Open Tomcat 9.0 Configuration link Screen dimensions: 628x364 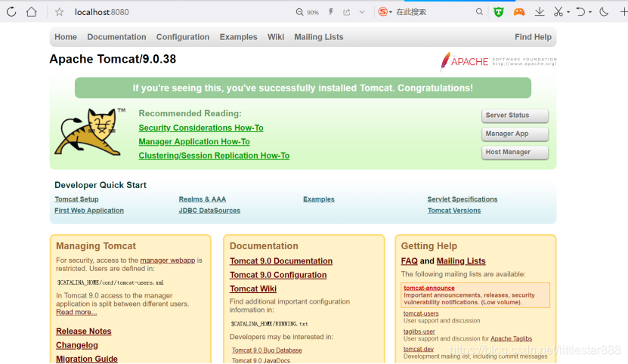278,275
